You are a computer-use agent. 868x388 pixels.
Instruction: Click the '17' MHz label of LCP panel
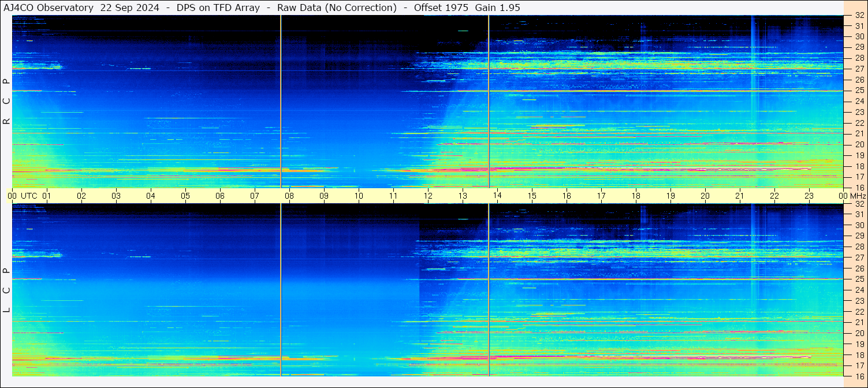click(859, 366)
